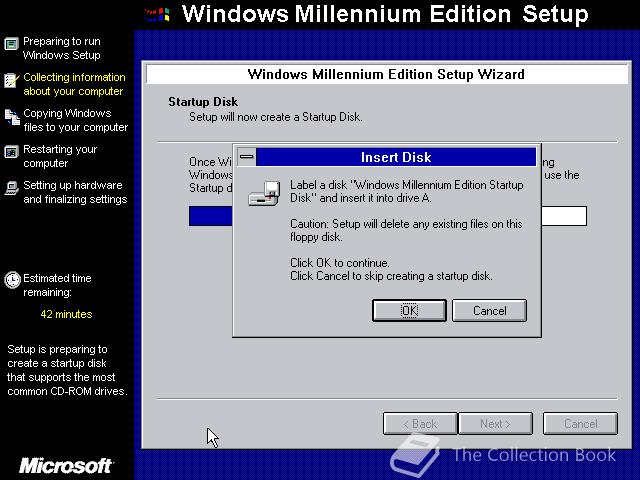Click 'Label a disk' instruction text
Screen dimensions: 640x480
click(x=407, y=191)
